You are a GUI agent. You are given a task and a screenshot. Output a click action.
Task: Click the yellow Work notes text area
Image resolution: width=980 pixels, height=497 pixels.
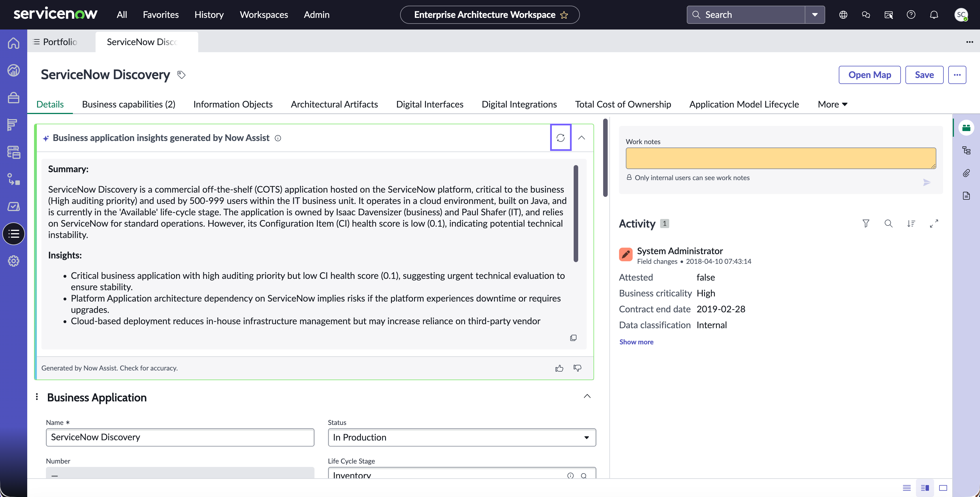[781, 158]
